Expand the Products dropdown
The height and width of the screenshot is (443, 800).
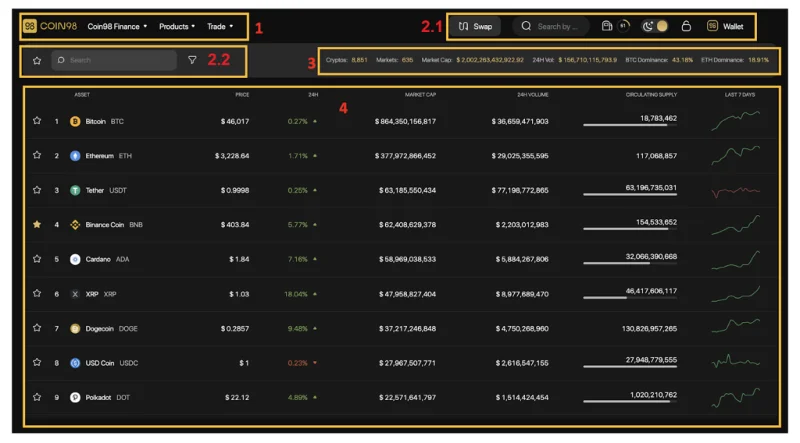[177, 27]
